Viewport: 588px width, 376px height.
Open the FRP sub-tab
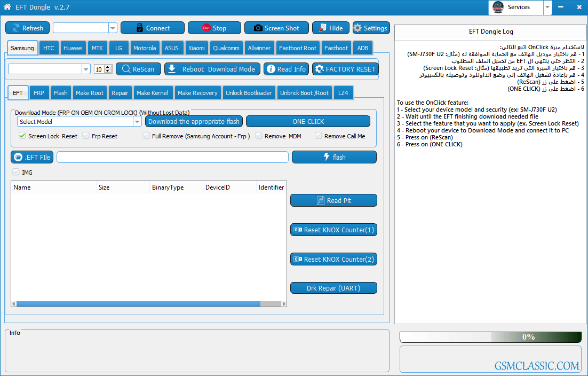(39, 93)
